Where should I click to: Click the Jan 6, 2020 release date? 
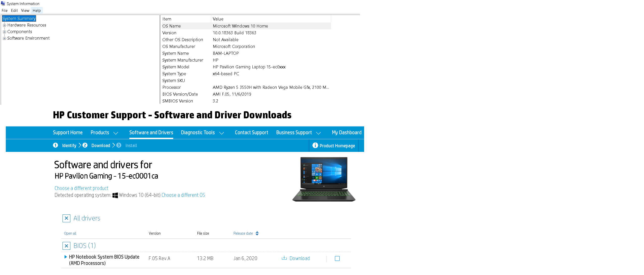tap(245, 258)
